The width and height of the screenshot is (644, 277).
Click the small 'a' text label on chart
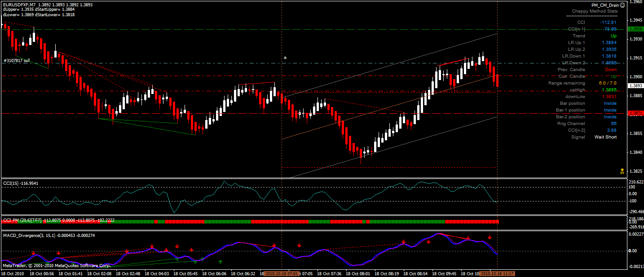coord(285,58)
